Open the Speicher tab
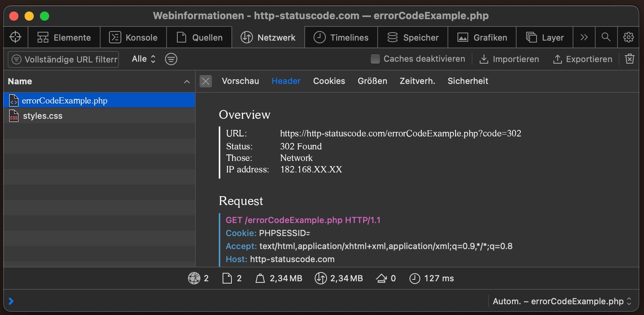The width and height of the screenshot is (644, 315). click(413, 37)
